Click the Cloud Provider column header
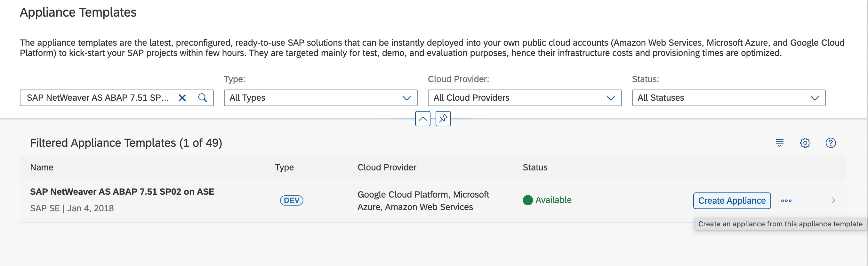 pyautogui.click(x=387, y=167)
